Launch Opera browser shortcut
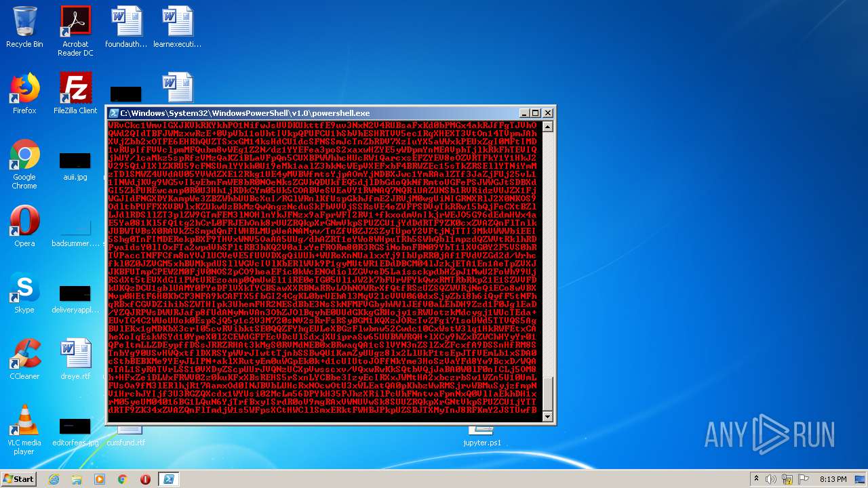Screen dimensions: 868x488 click(24, 226)
